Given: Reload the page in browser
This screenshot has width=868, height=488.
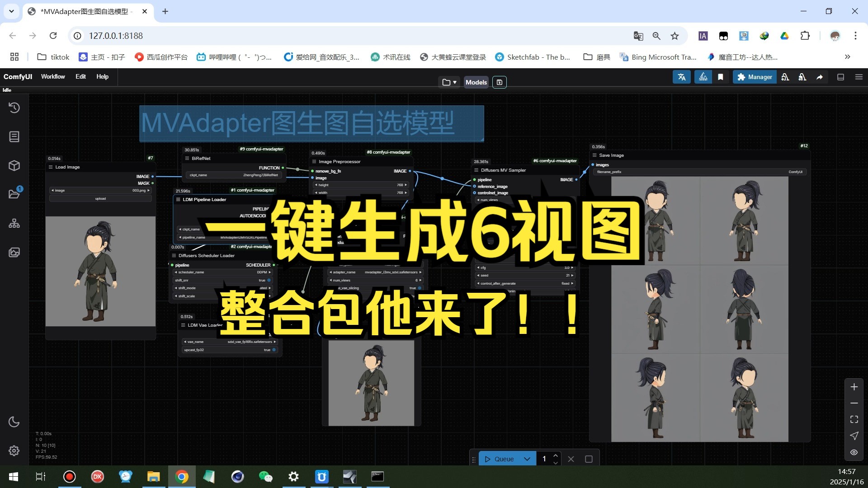Looking at the screenshot, I should coord(53,36).
